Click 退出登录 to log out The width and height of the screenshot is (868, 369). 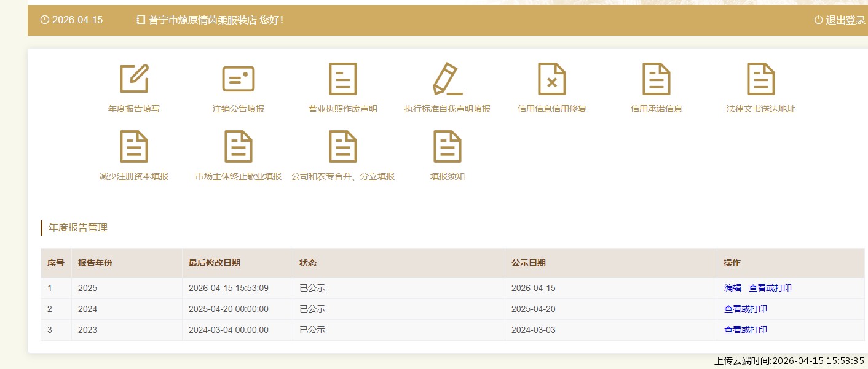(840, 20)
